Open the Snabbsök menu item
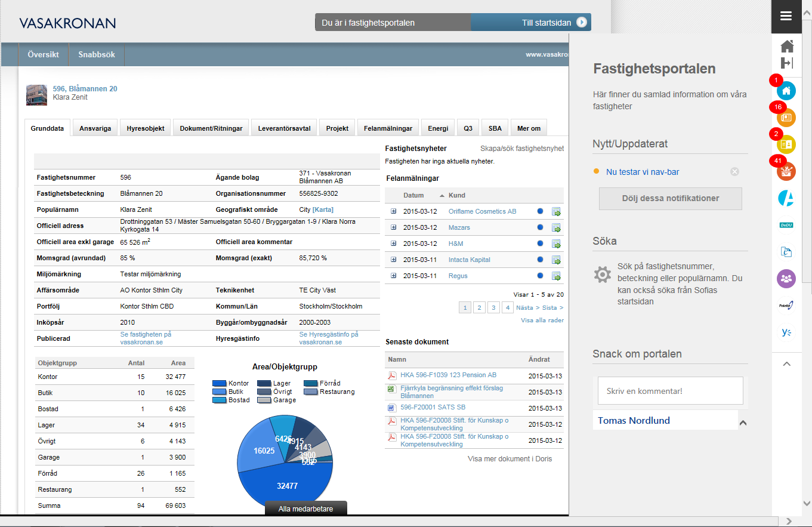 point(97,54)
